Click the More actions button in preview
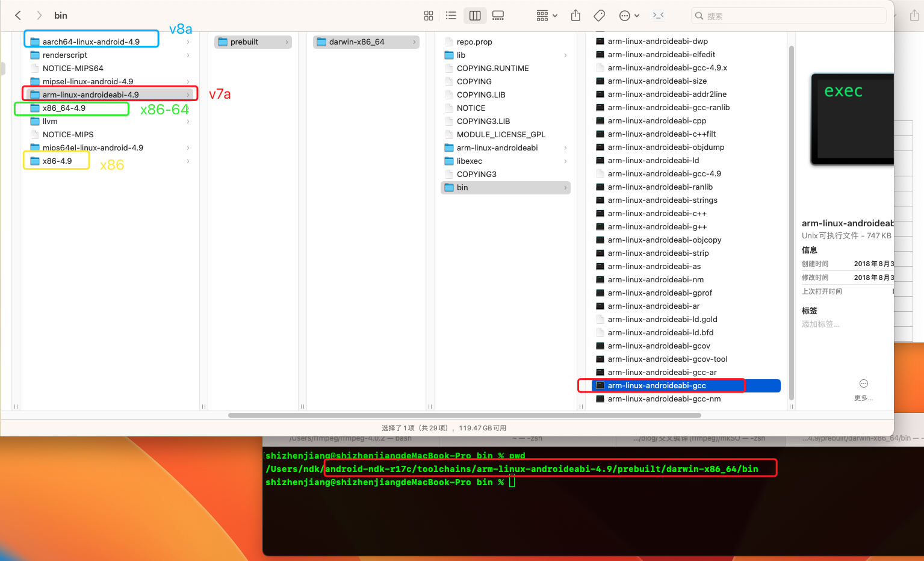 864,390
